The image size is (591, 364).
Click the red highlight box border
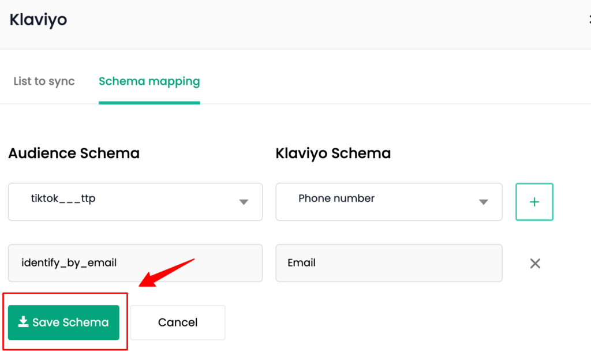(65, 294)
